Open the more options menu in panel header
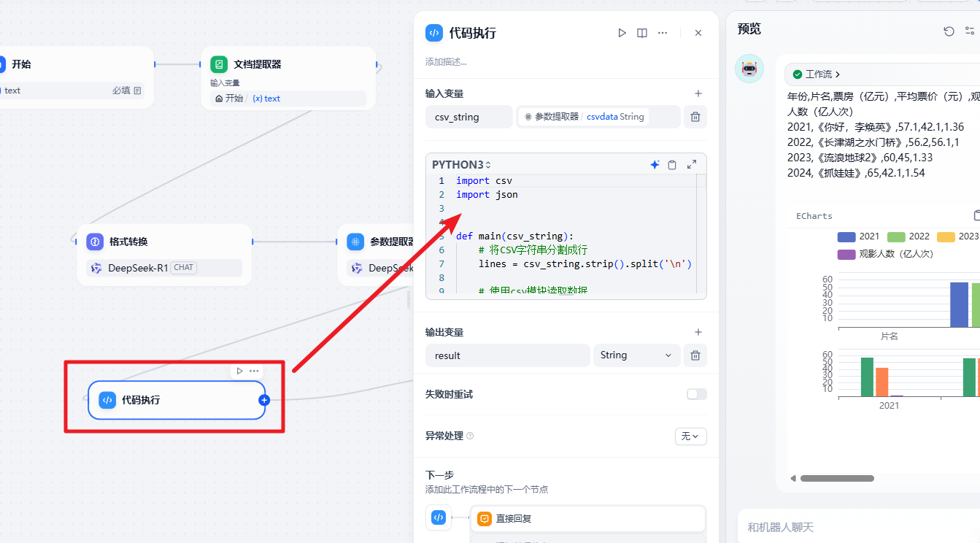This screenshot has width=980, height=543. [663, 33]
